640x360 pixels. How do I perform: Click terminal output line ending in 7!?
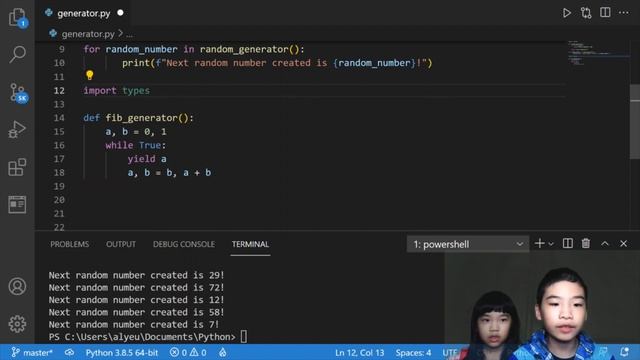(134, 324)
